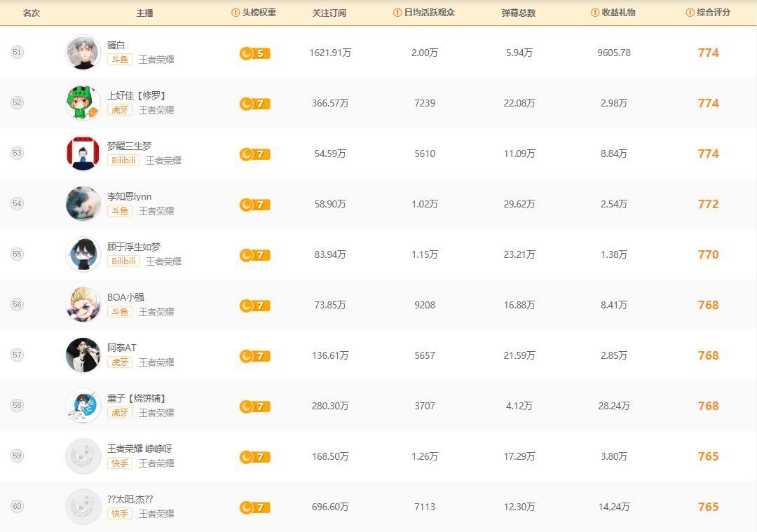Sort by 弹幕总数 column header
Screen dimensions: 757x532
coord(519,13)
